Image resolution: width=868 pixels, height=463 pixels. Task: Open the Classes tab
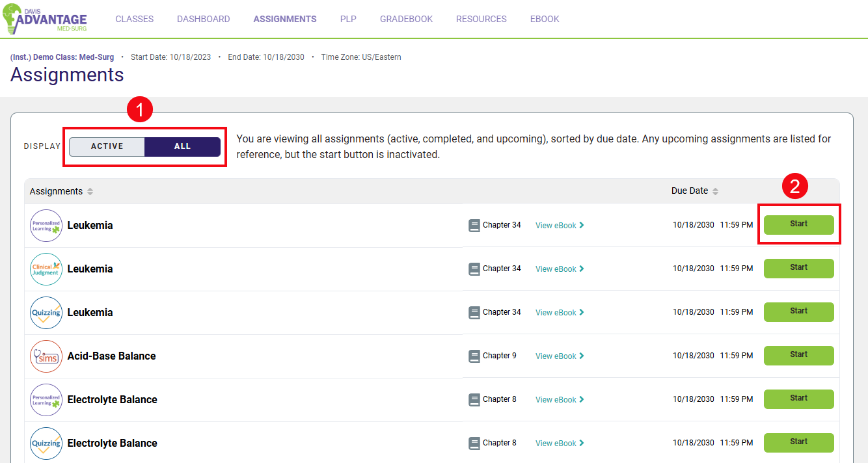coord(135,19)
